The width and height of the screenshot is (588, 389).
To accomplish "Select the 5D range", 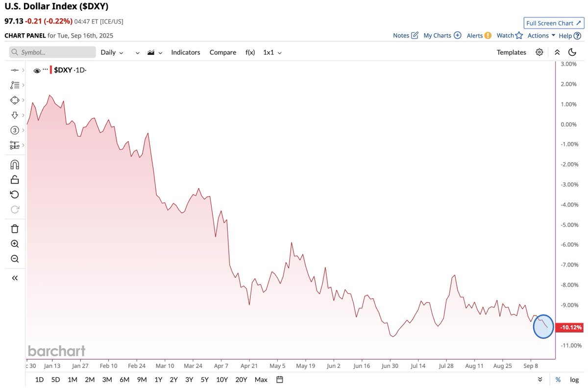I will point(56,380).
